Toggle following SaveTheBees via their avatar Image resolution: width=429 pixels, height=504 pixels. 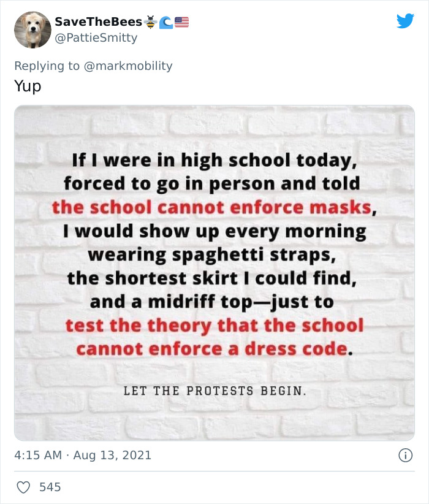tap(33, 29)
